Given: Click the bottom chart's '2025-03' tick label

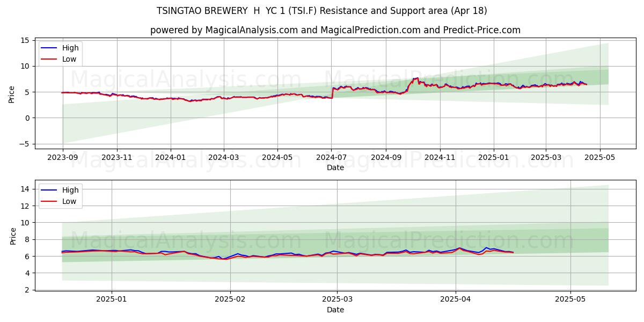Looking at the screenshot, I should [x=337, y=299].
